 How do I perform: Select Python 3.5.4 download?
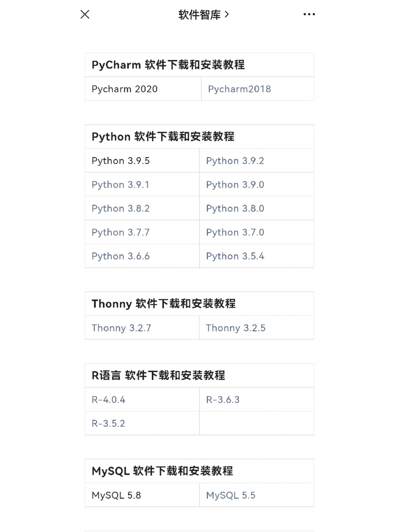235,256
